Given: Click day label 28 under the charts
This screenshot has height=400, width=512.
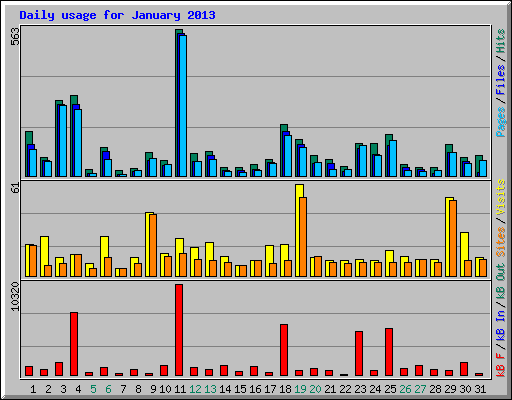Looking at the screenshot, I should click(435, 389).
